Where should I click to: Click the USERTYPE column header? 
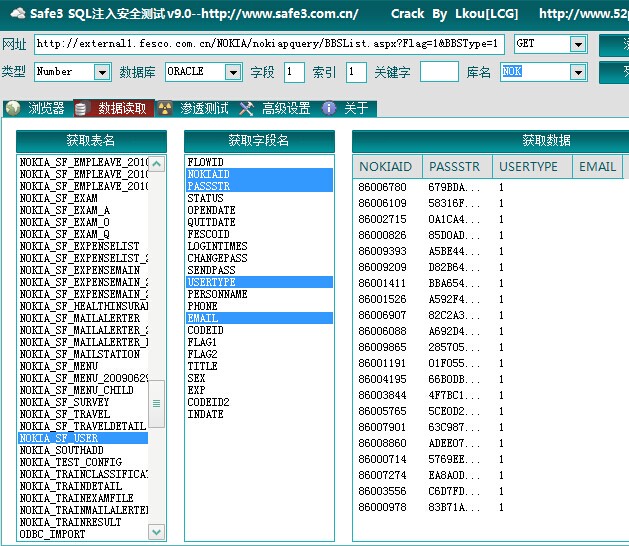[532, 166]
